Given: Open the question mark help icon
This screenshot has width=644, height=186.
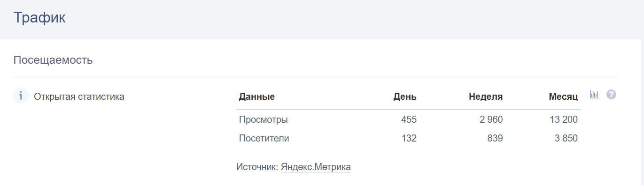Looking at the screenshot, I should (x=611, y=95).
